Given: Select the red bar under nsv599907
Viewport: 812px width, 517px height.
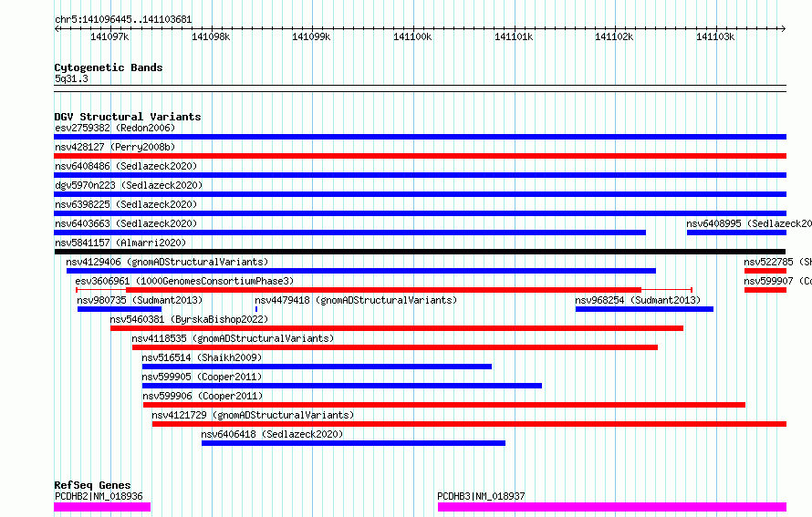Looking at the screenshot, I should pyautogui.click(x=765, y=290).
